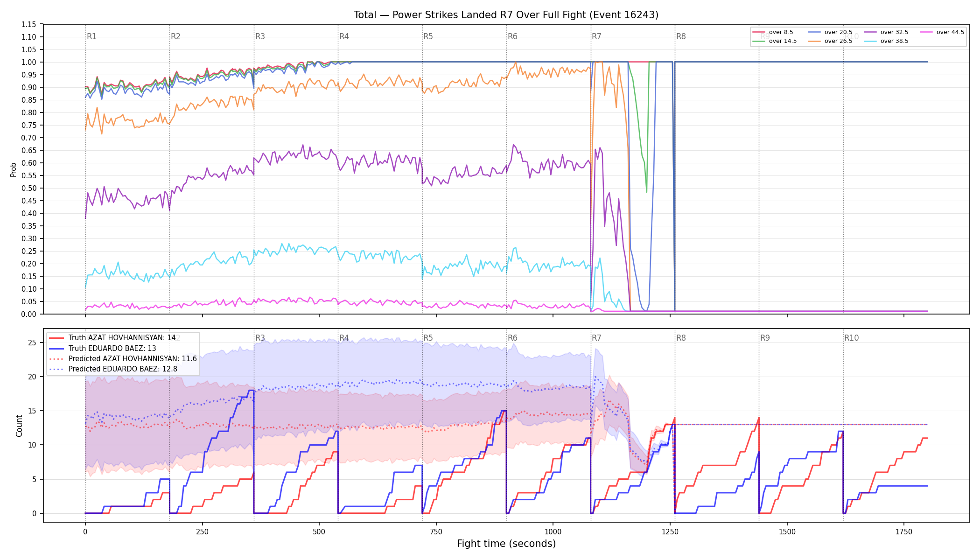Click the 1000 tick on the time axis
This screenshot has height=560, width=980.
(553, 532)
